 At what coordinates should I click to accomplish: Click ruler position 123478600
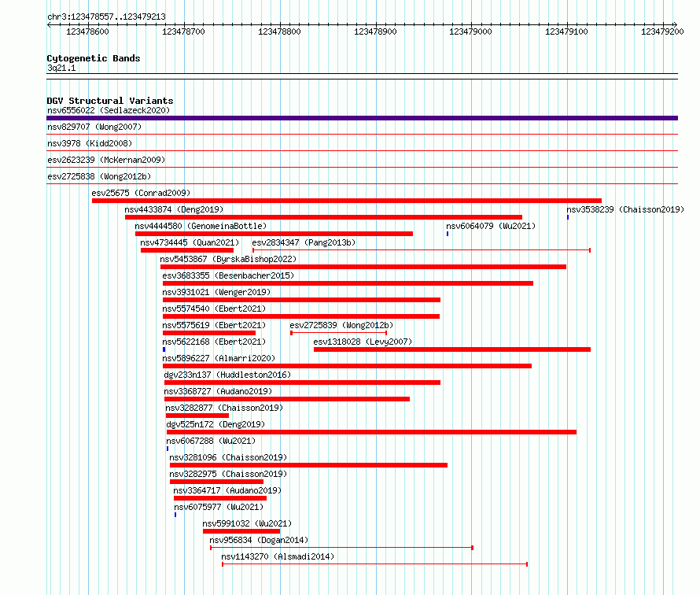(87, 31)
